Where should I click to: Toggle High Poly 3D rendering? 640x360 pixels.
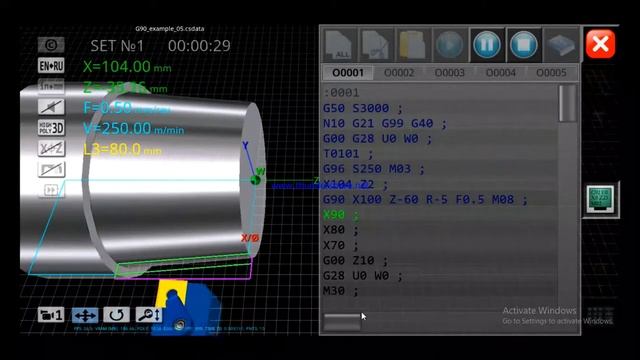51,128
